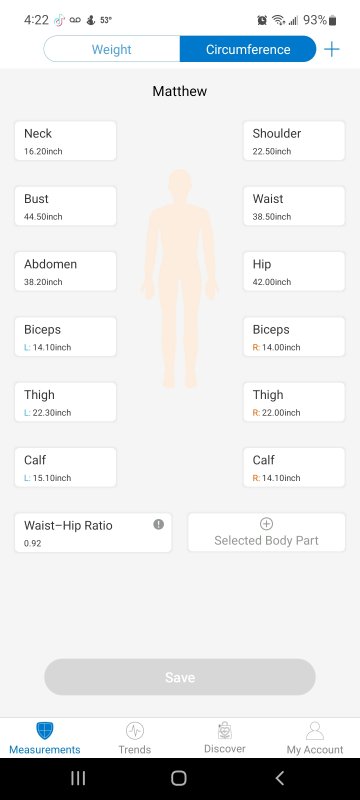
Task: Switch to the Weight tab
Action: tap(112, 49)
